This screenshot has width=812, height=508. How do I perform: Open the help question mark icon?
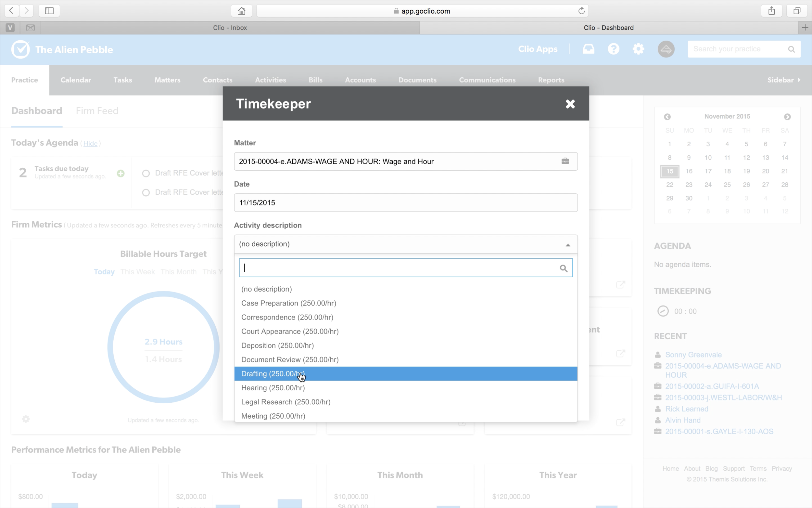pos(613,49)
